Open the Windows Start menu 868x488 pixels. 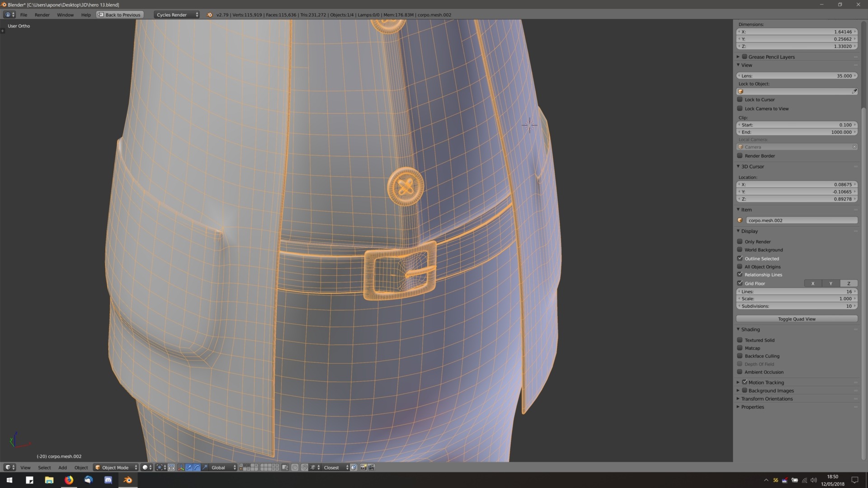pos(9,480)
